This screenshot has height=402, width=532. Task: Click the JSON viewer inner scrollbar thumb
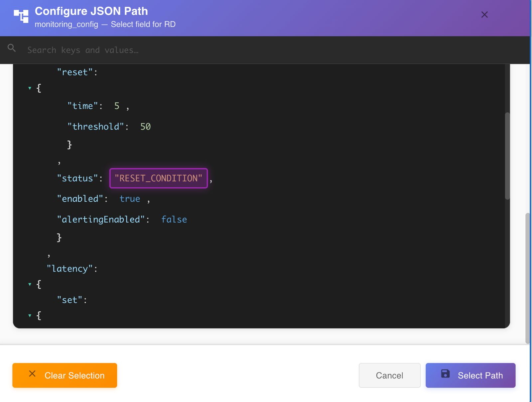tap(507, 156)
